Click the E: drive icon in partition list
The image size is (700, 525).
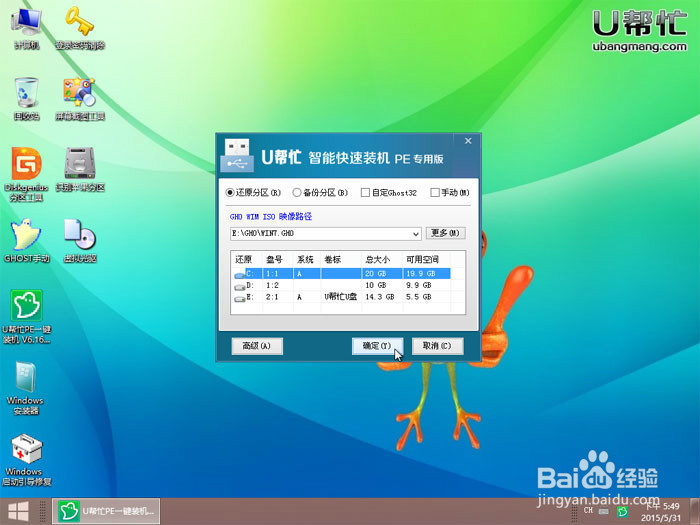click(240, 298)
